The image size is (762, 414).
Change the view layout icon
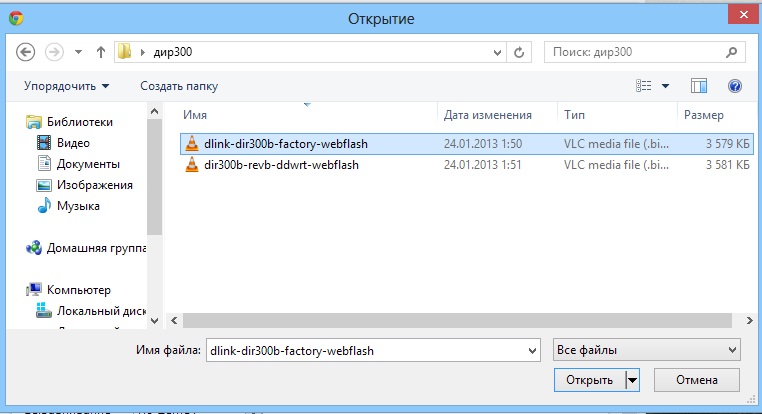pyautogui.click(x=643, y=86)
